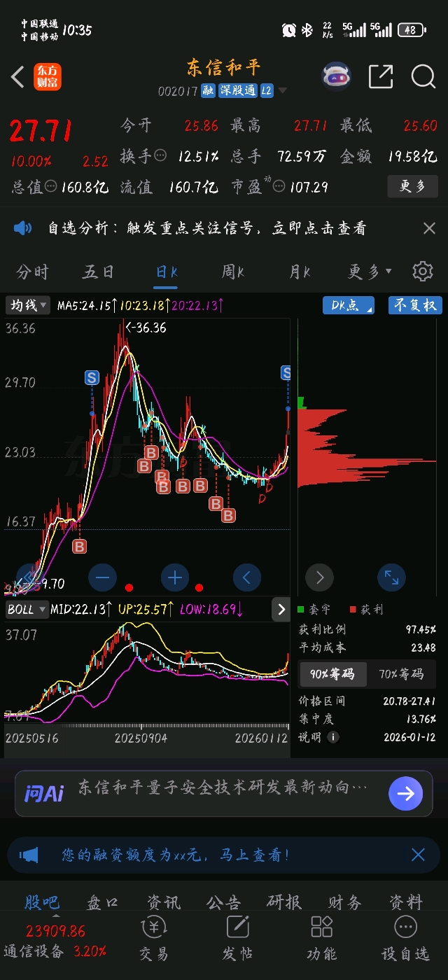Open the 公告 tab
The height and width of the screenshot is (980, 448).
click(x=224, y=902)
